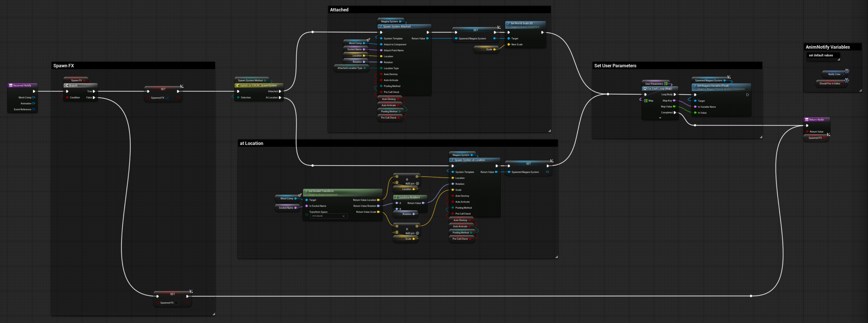Click the Set Niagara Variable (Float) function icon
868x323 pixels.
[x=695, y=86]
